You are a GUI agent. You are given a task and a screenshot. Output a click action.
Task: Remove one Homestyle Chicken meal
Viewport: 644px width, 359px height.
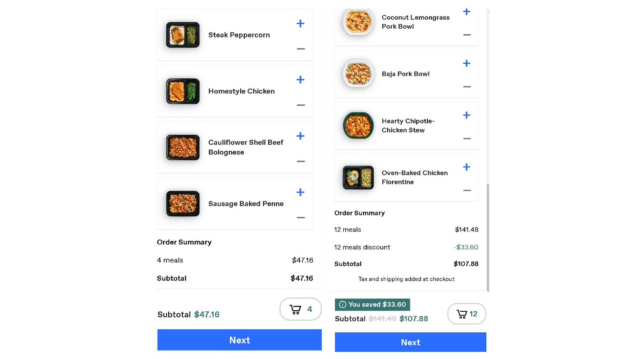tap(301, 105)
